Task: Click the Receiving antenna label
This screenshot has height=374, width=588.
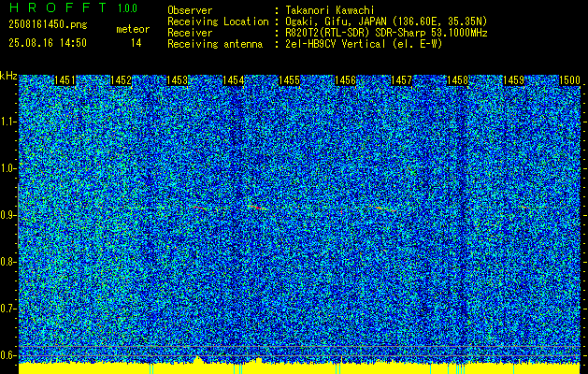Action: pos(215,44)
